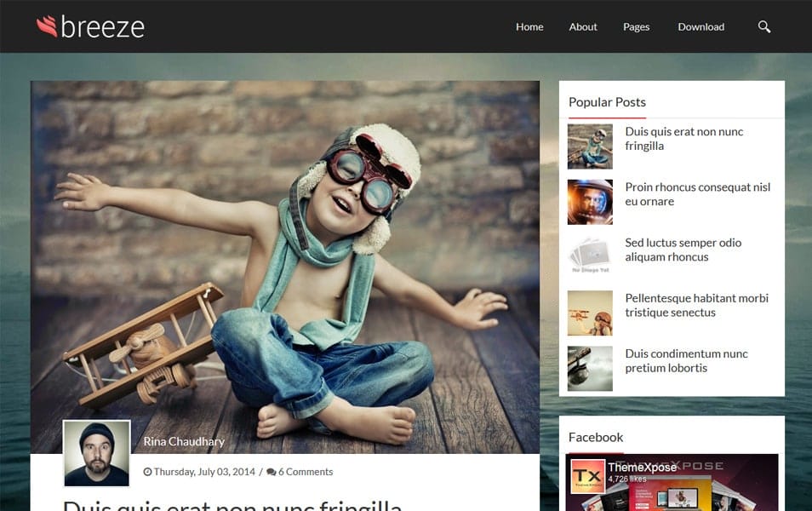The width and height of the screenshot is (812, 511).
Task: Open Rina Chaudhary's author profile
Action: (184, 441)
